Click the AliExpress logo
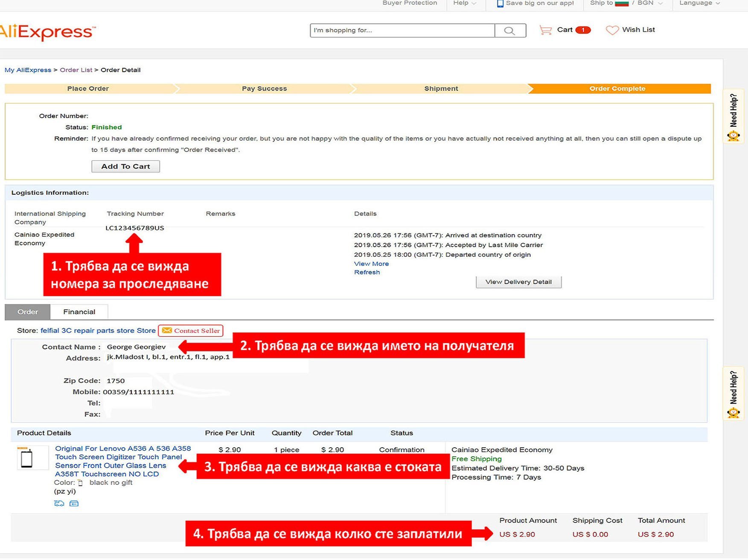Screen dimensions: 748x560 [47, 32]
